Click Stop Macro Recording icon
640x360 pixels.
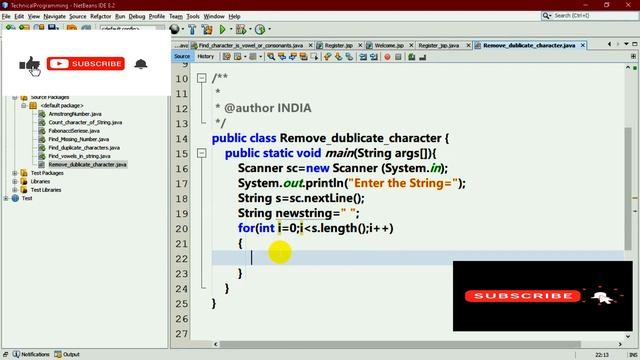[x=398, y=57]
